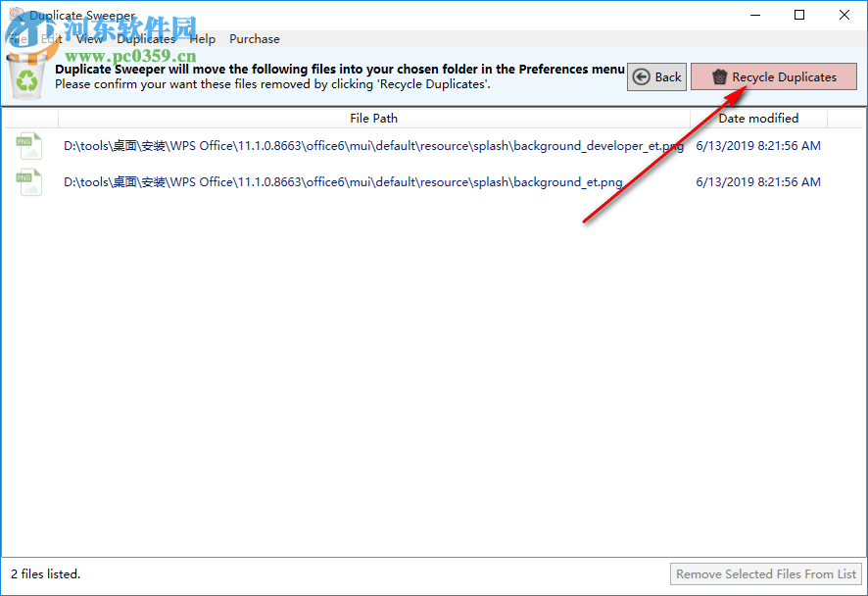Image resolution: width=868 pixels, height=596 pixels.
Task: Click date of background_developer_et.png row
Action: (x=758, y=146)
